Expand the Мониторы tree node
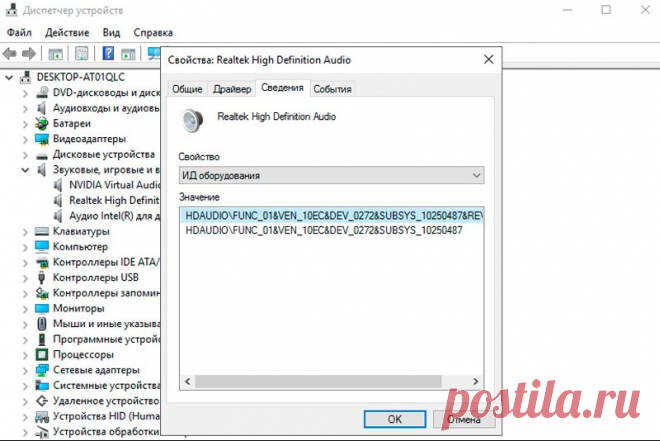 click(x=25, y=309)
